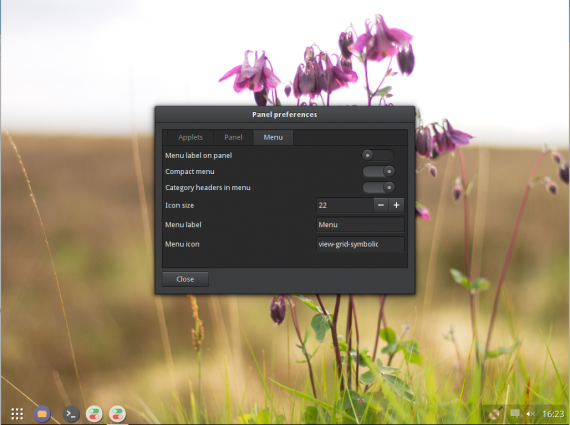Turn off the Compact menu switch
The width and height of the screenshot is (570, 425).
378,171
